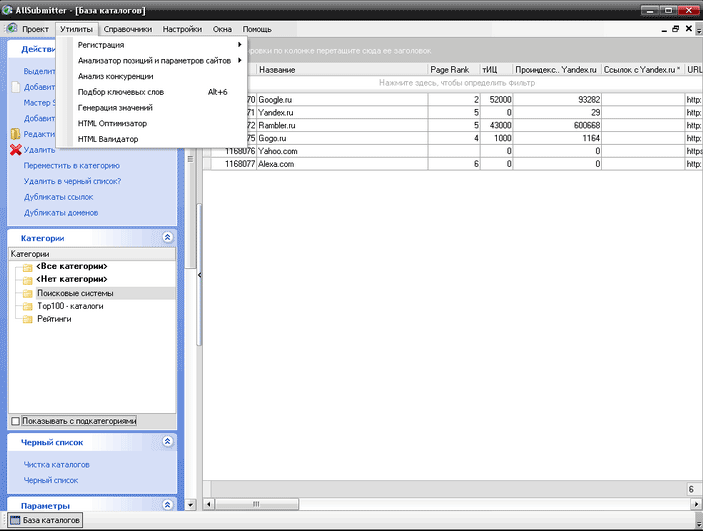Viewport: 703px width, 531px height.
Task: Click the База каталогов taskbar button
Action: pyautogui.click(x=45, y=520)
